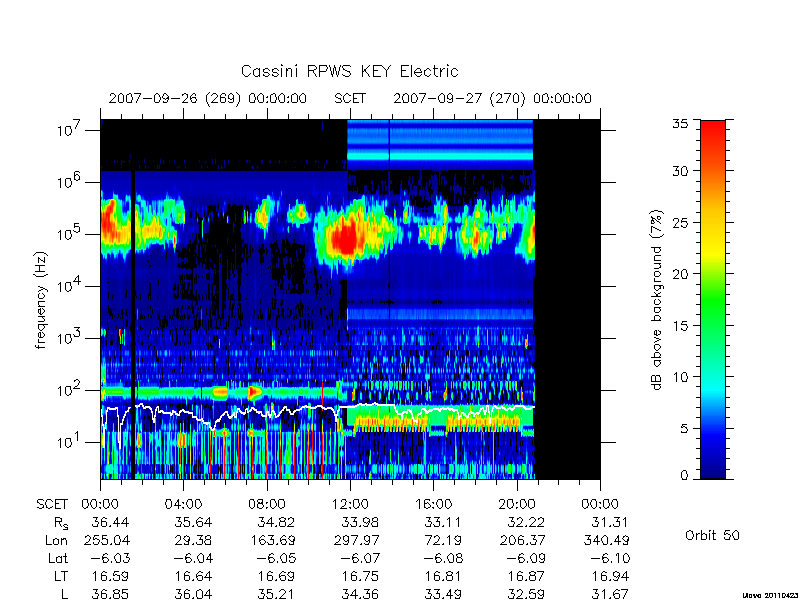The image size is (800, 600).
Task: Click the colorbar value 15
Action: point(680,325)
